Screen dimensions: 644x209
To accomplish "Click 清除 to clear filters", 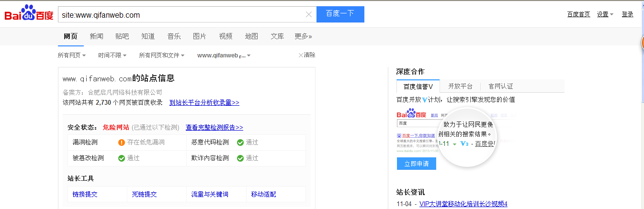I will point(309,55).
